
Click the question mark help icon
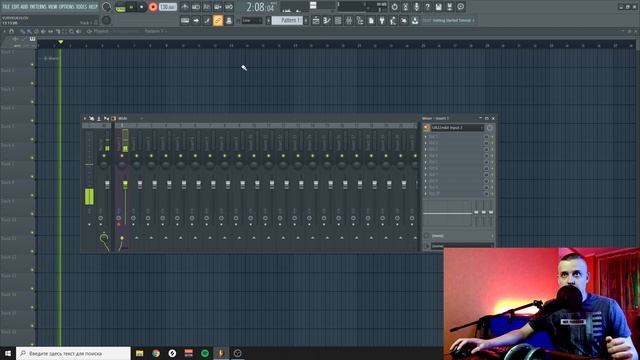pos(427,7)
